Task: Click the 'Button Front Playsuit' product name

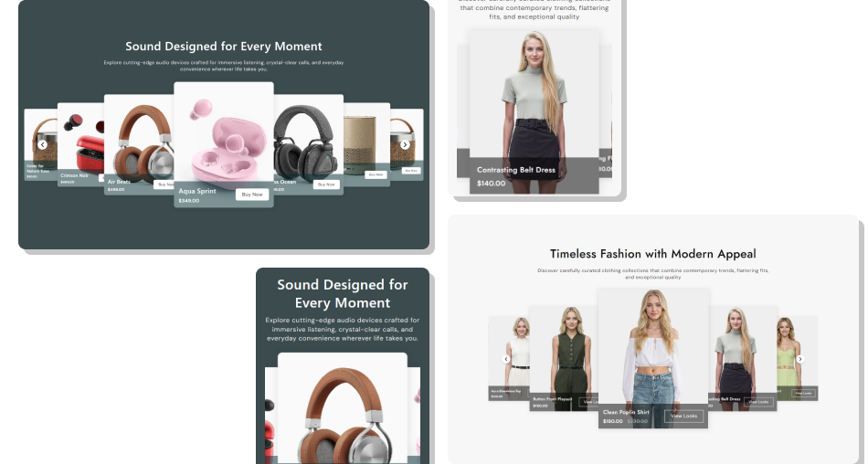Action: [553, 398]
